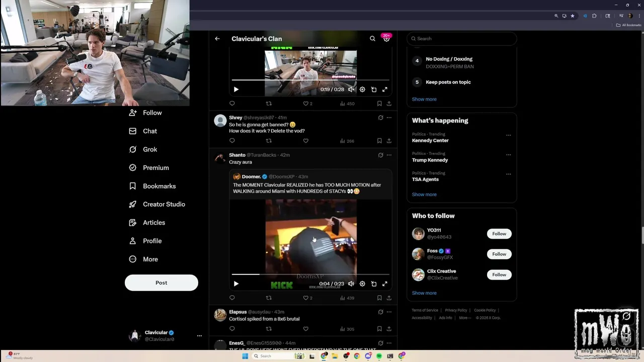Open Discord from the Windows taskbar
Screen dimensions: 644x362
(x=368, y=356)
